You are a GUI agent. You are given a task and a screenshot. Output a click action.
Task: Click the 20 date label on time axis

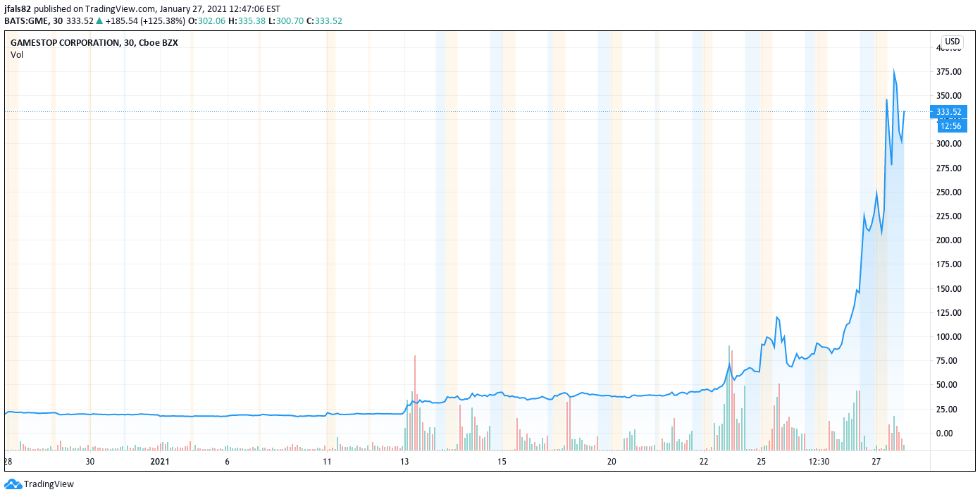[x=612, y=462]
